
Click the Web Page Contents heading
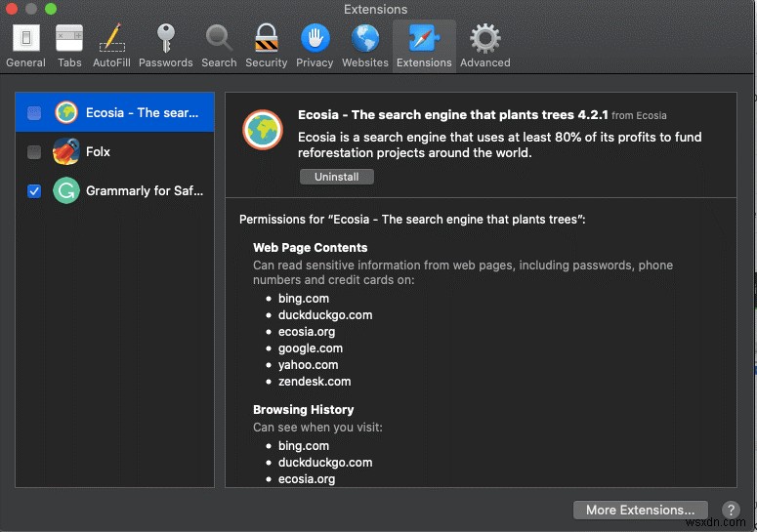pos(310,247)
